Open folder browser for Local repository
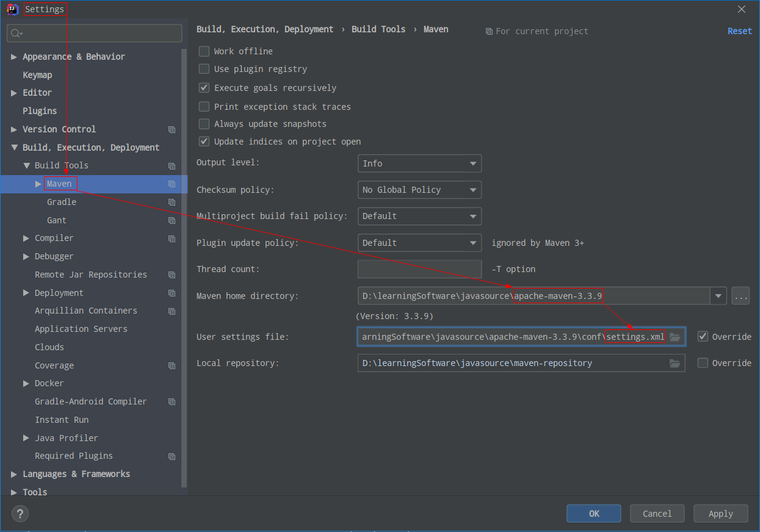760x532 pixels. [x=675, y=363]
